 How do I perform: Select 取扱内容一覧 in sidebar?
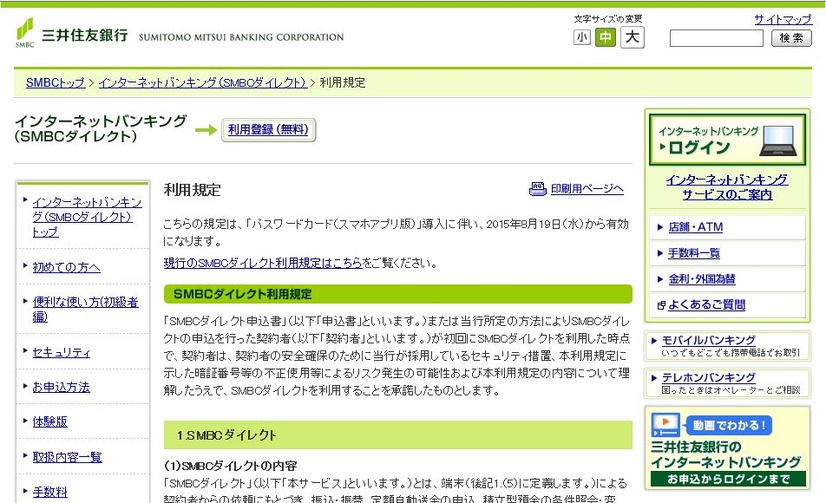click(67, 457)
